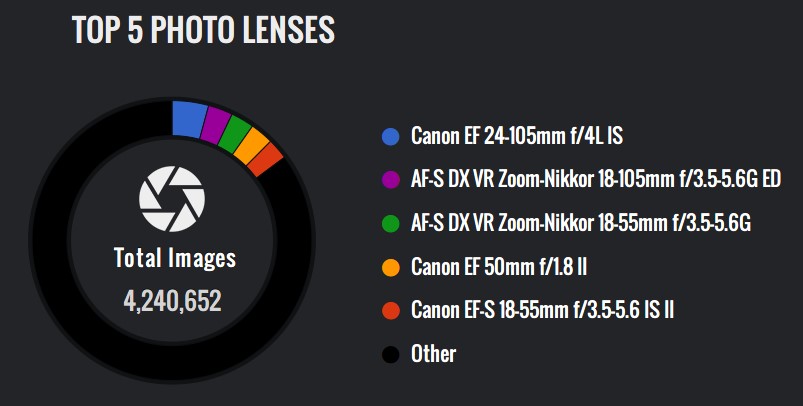
Task: Click the Zoom-Nikkor 18-105mm f/3.5-5.6G ED label
Action: 596,180
